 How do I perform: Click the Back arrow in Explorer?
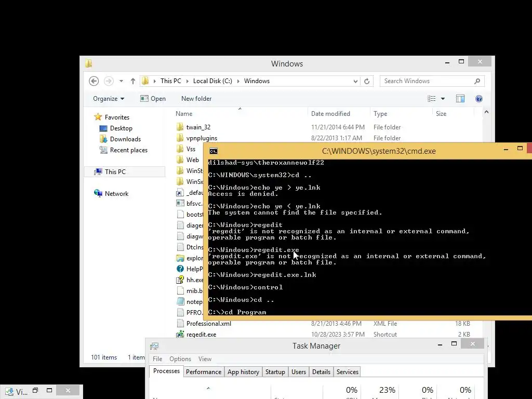point(94,81)
